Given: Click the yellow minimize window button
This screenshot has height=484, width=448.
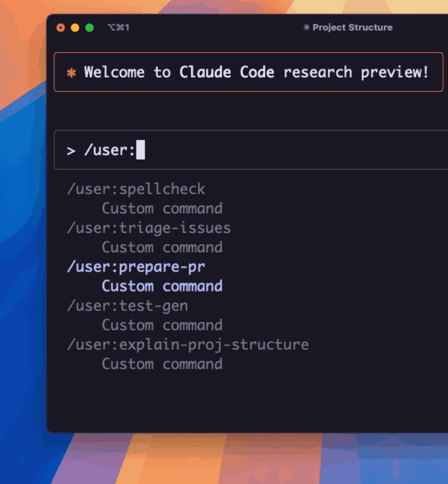Looking at the screenshot, I should [75, 28].
